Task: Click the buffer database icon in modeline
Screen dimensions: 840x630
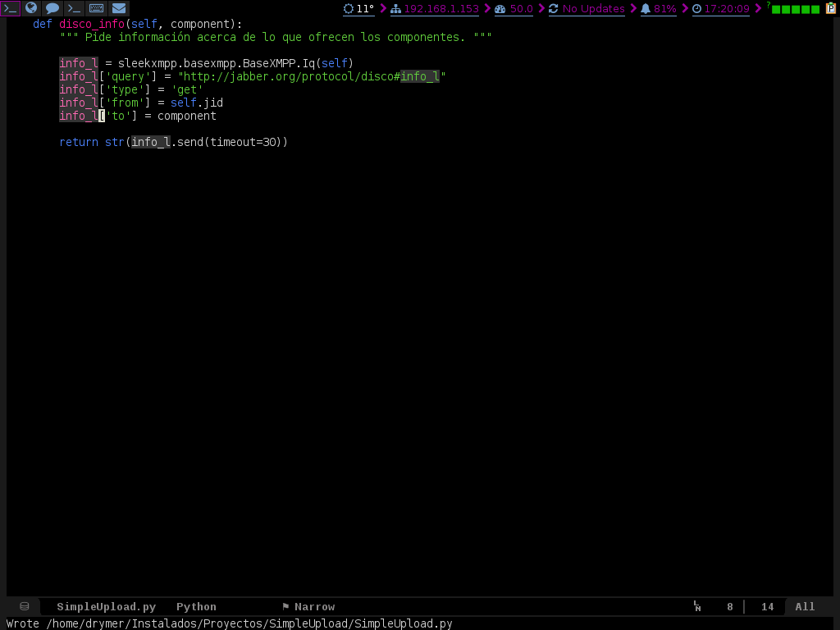Action: pos(24,606)
